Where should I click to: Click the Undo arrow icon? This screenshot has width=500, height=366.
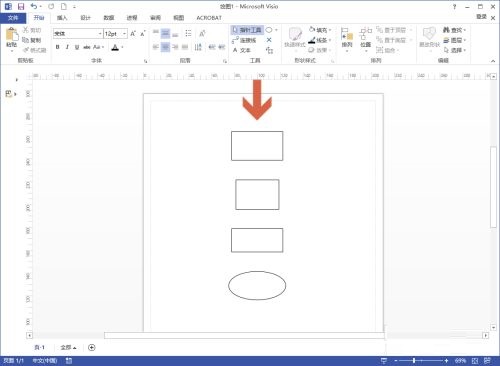coord(34,6)
